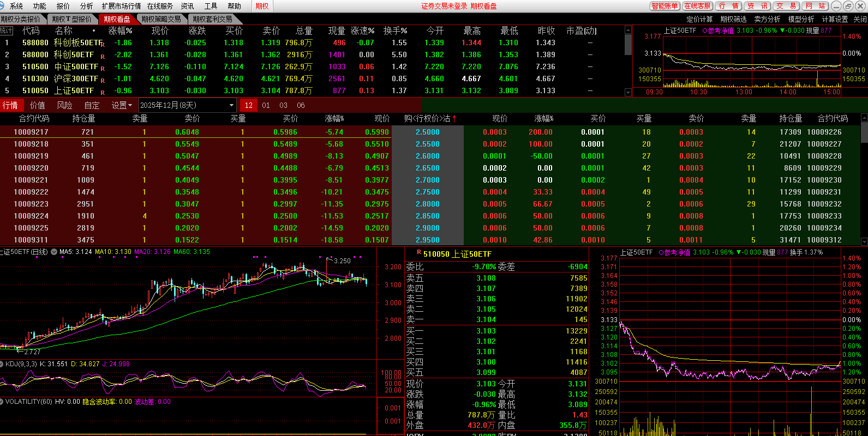The image size is (868, 436).
Task: Click the 在线客服 button
Action: [697, 6]
